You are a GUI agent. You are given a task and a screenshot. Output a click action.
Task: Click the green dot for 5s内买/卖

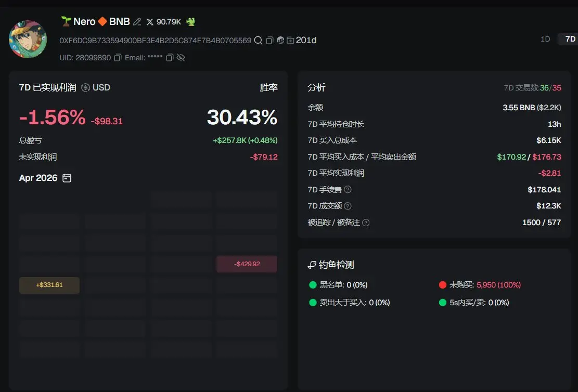tap(443, 303)
